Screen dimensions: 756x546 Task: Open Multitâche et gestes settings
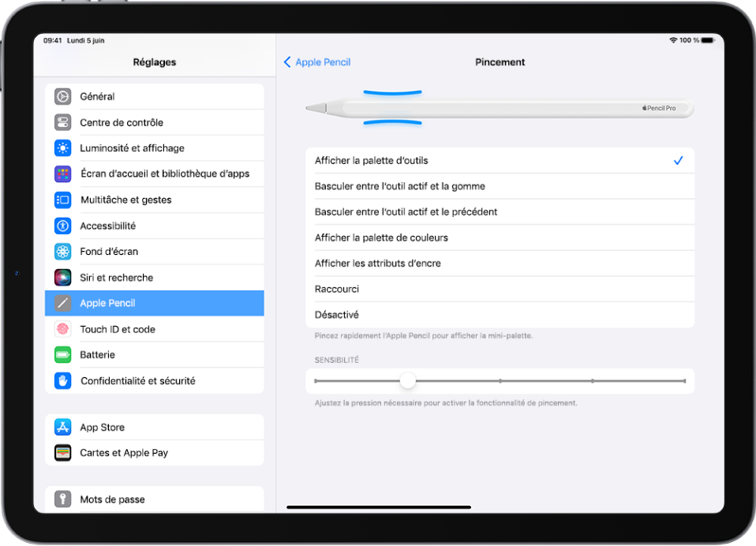click(155, 200)
